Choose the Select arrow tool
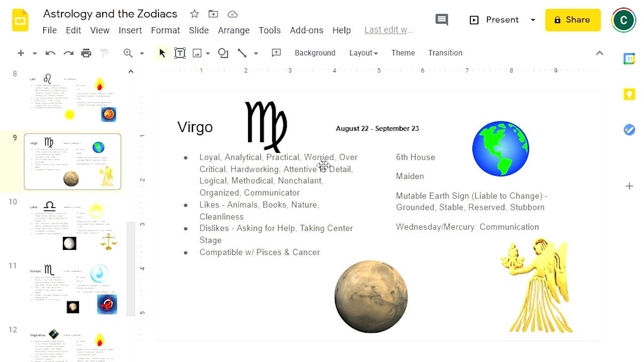The width and height of the screenshot is (644, 362). [162, 53]
